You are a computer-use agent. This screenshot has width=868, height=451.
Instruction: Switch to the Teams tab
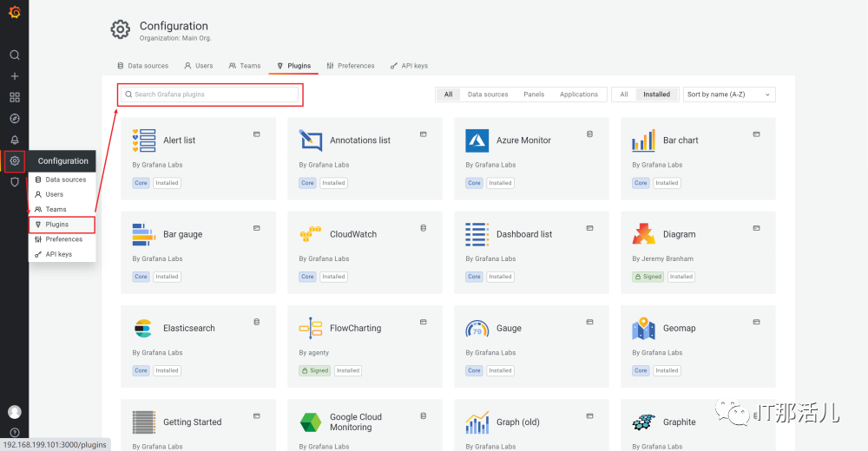pyautogui.click(x=245, y=66)
